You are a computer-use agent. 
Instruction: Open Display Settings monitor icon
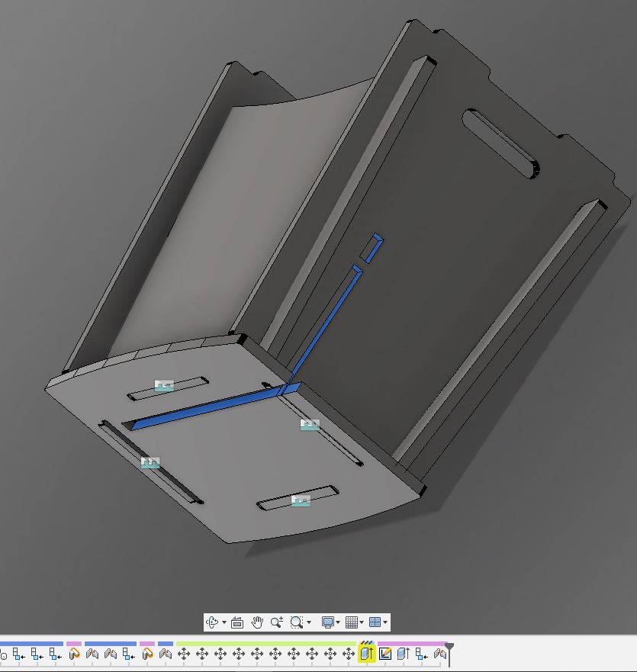328,622
